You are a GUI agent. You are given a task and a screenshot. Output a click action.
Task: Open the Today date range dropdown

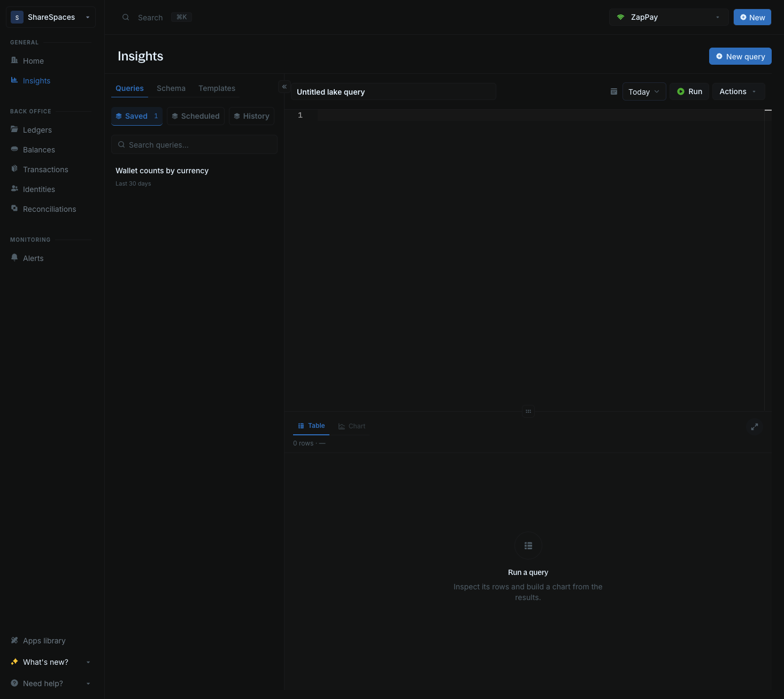point(644,91)
